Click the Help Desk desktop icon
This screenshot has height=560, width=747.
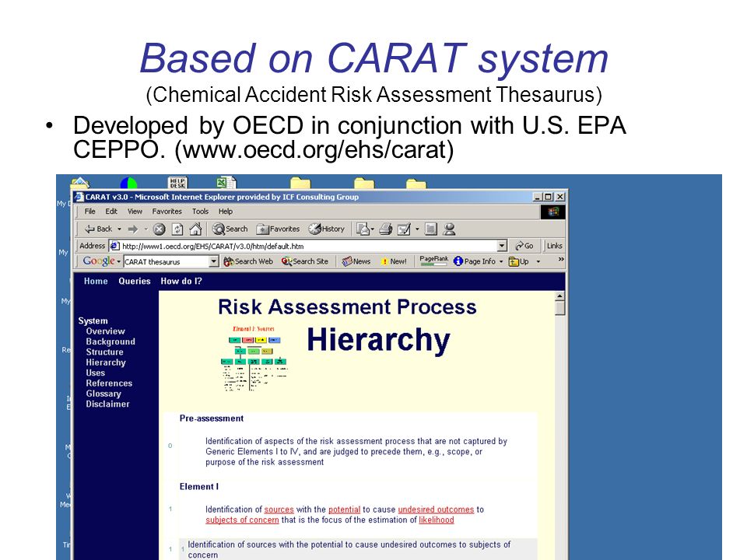[x=177, y=183]
